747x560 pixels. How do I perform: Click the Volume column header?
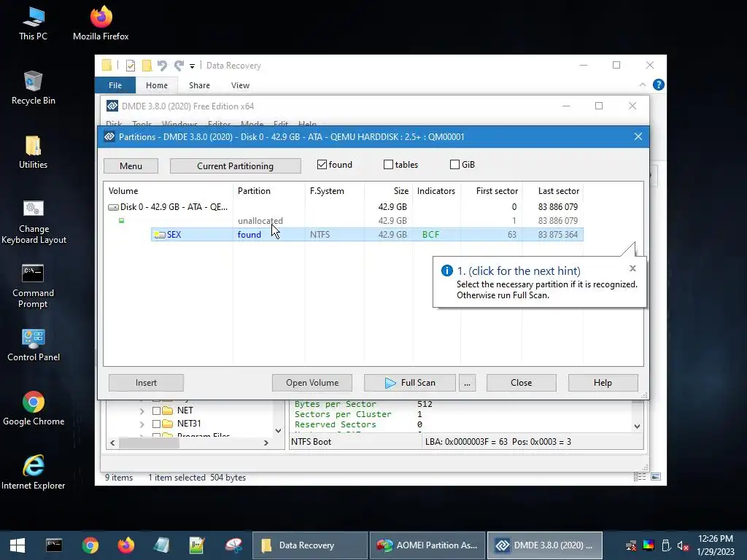169,191
